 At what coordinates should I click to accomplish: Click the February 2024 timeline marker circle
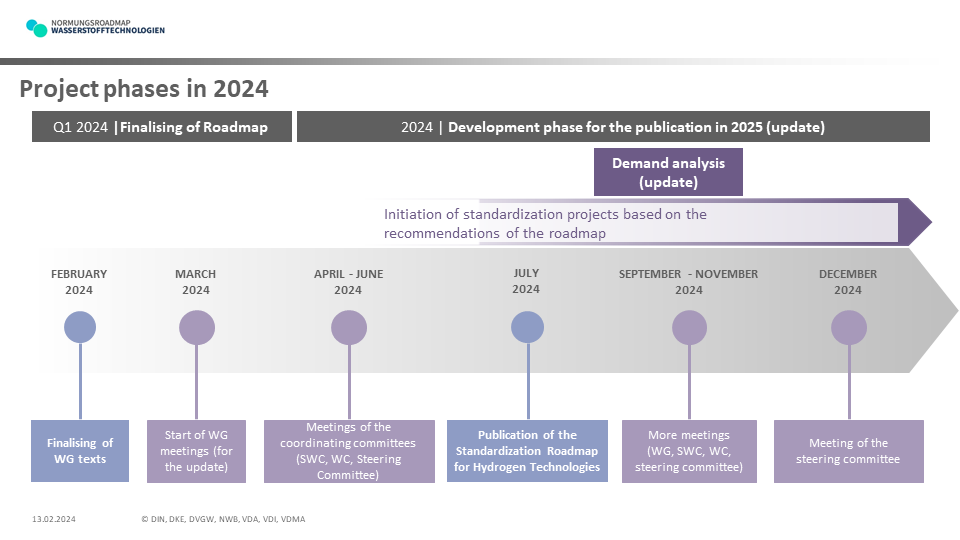[x=80, y=327]
